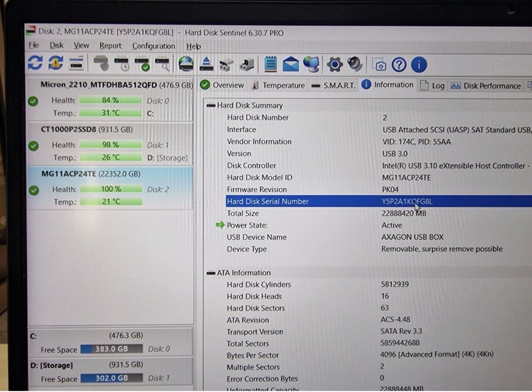The image size is (532, 392).
Task: Open the Help menu
Action: tap(194, 46)
